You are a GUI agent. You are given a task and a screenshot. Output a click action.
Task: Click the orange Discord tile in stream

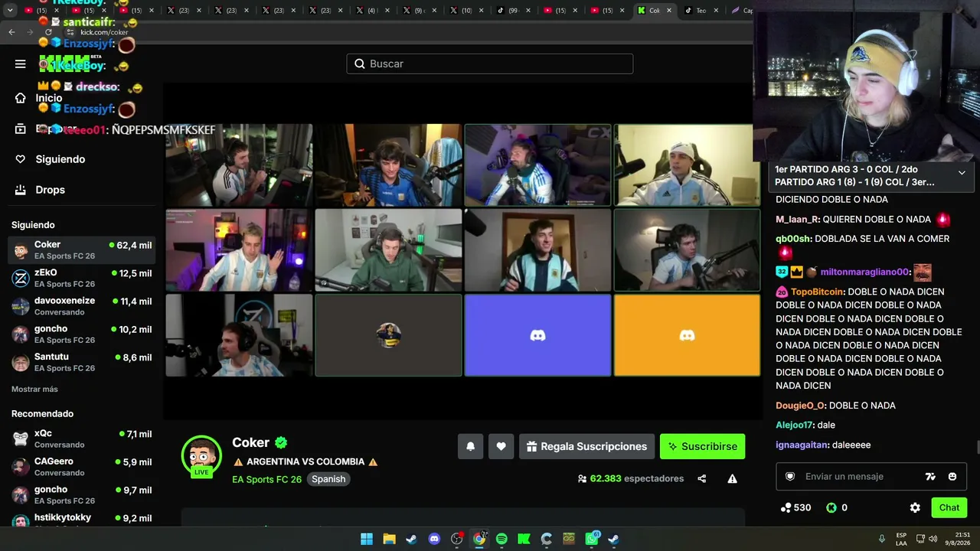point(687,335)
